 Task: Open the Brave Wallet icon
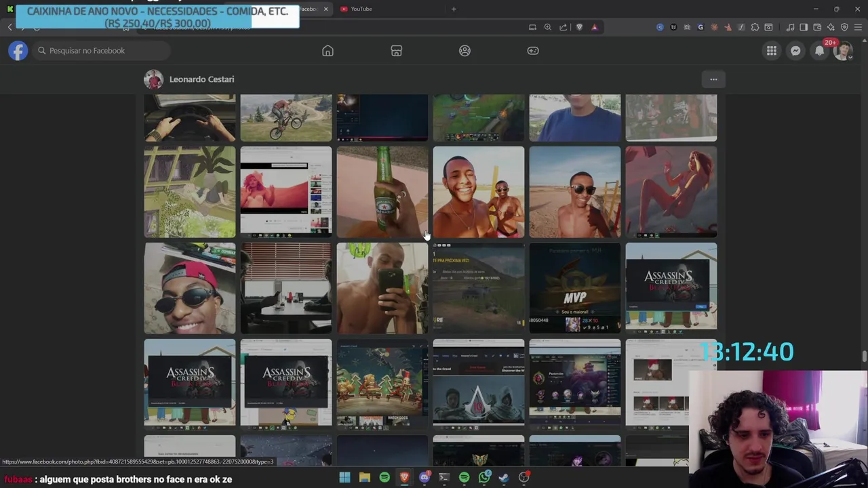[x=817, y=27]
